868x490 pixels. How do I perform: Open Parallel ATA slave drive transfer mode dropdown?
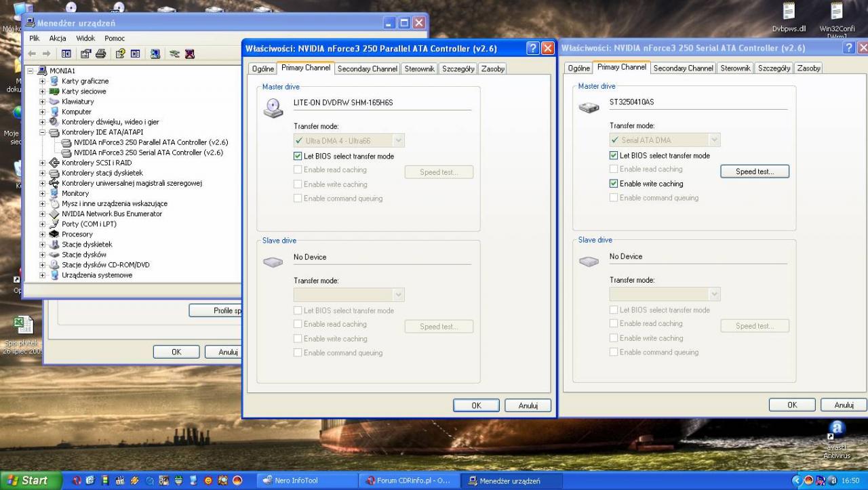[399, 295]
